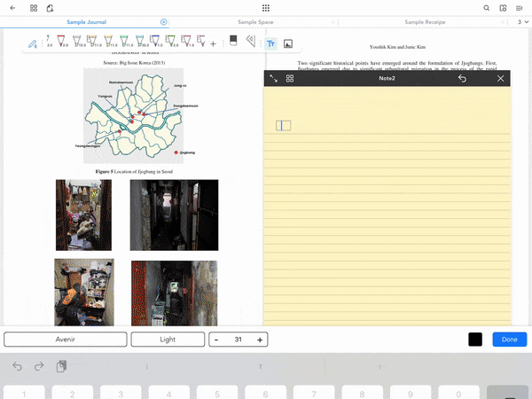Switch to the Sample Space tab
Viewport: 532px width, 399px height.
[x=255, y=22]
